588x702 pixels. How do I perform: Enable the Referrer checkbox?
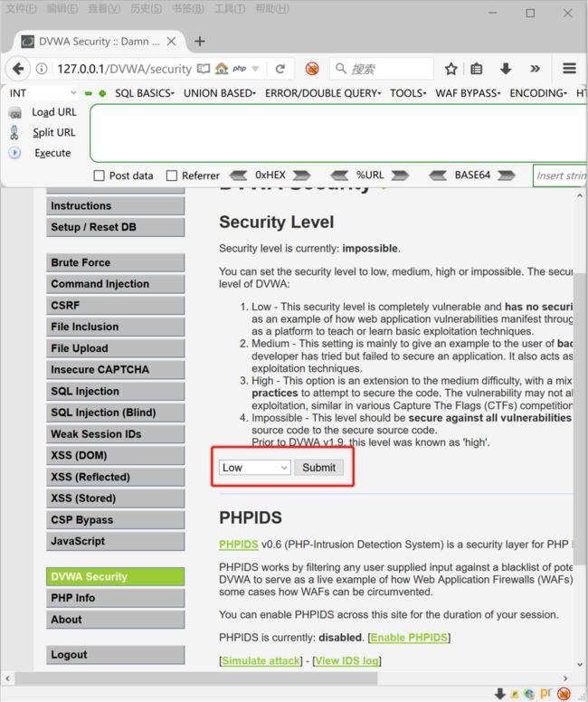coord(172,175)
